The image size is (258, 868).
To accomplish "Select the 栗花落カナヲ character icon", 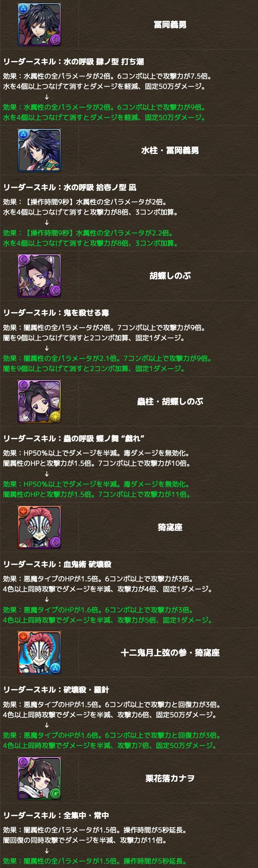I will coord(39,778).
